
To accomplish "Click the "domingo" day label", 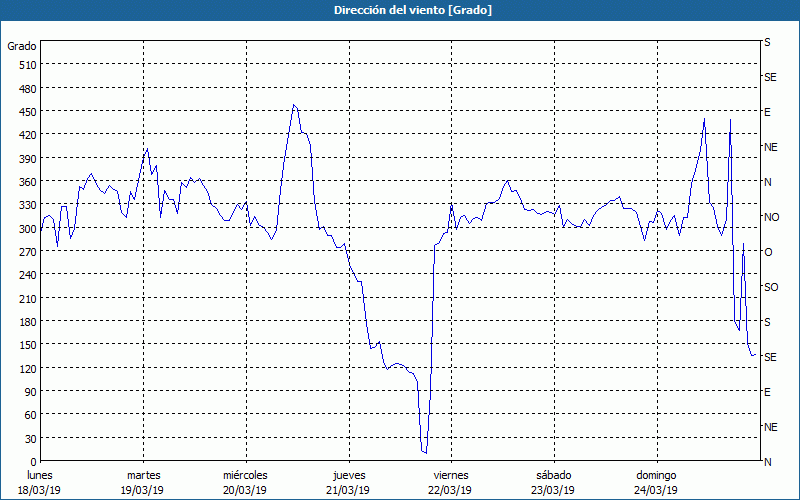I will tap(656, 475).
